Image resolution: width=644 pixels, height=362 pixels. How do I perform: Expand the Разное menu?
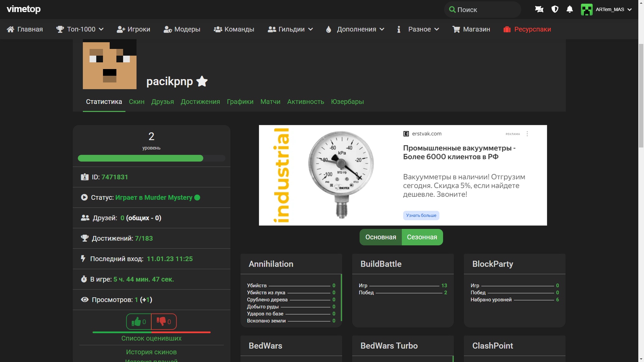(419, 29)
